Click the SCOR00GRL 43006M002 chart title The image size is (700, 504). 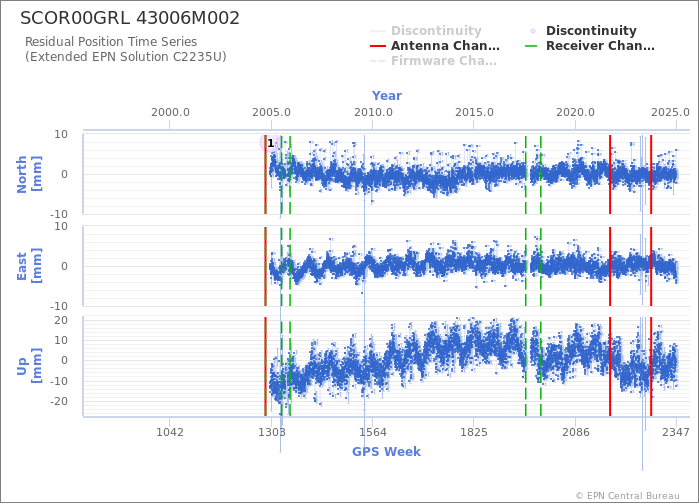(x=130, y=18)
